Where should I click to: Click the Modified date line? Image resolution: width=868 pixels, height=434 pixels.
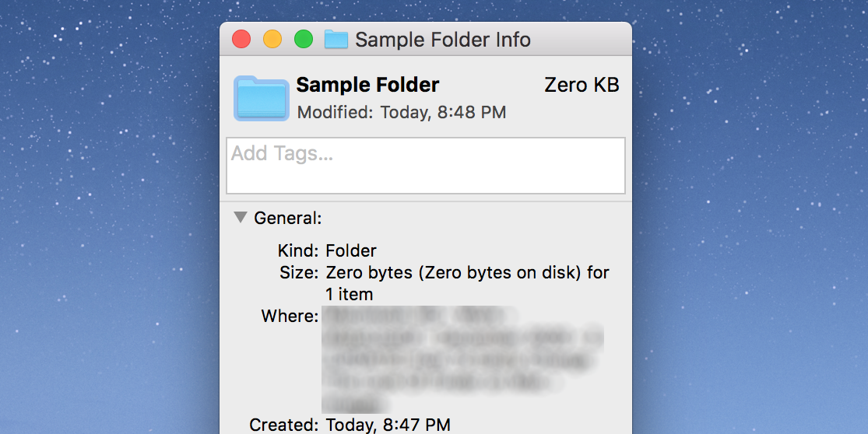point(402,113)
